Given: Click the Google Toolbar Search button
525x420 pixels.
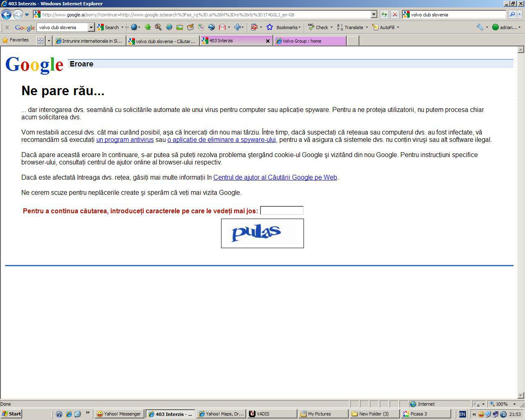Looking at the screenshot, I should (108, 27).
